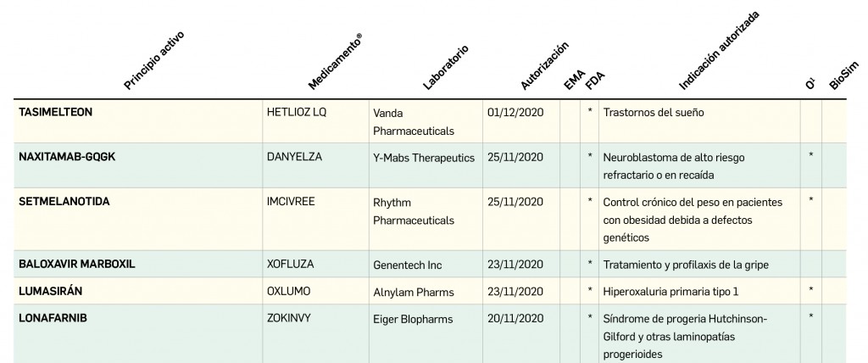
Task: Click the FDA asterisk in the TASIMELTEON row
Action: click(x=590, y=111)
